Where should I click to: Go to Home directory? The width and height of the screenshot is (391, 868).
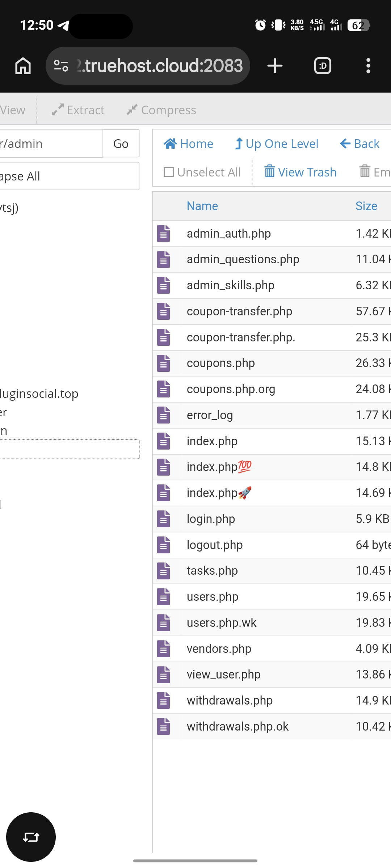click(x=188, y=144)
